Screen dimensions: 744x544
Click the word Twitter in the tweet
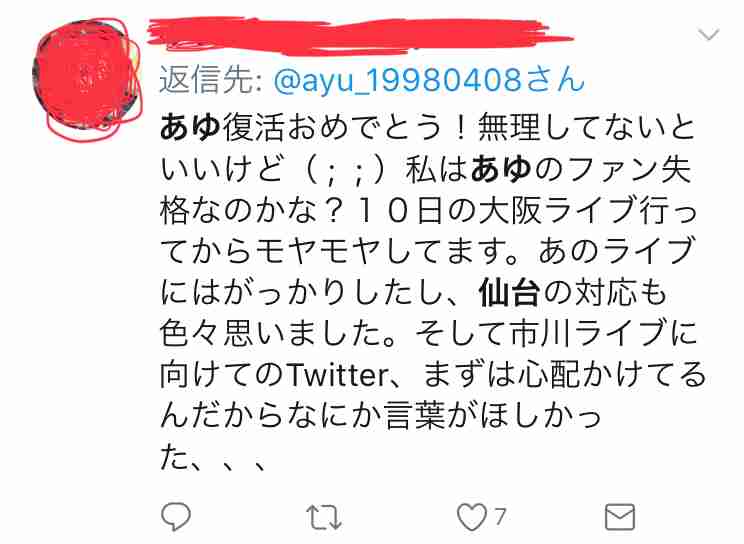point(339,375)
